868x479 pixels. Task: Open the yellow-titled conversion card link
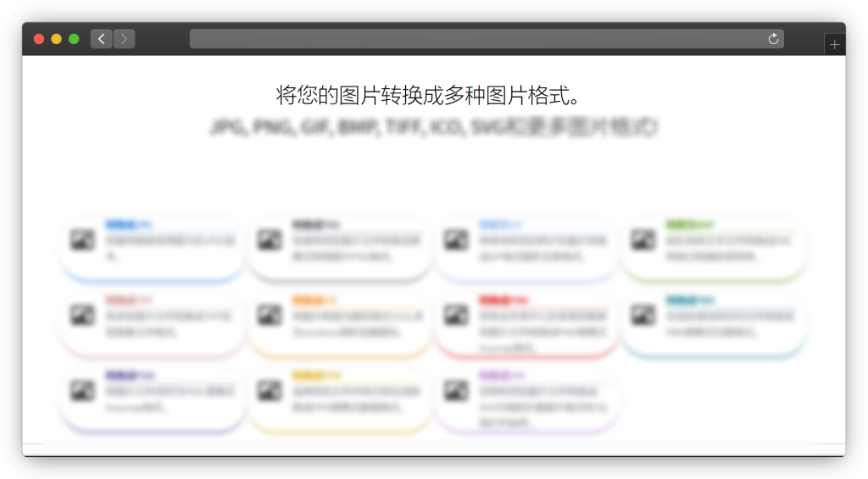click(316, 376)
